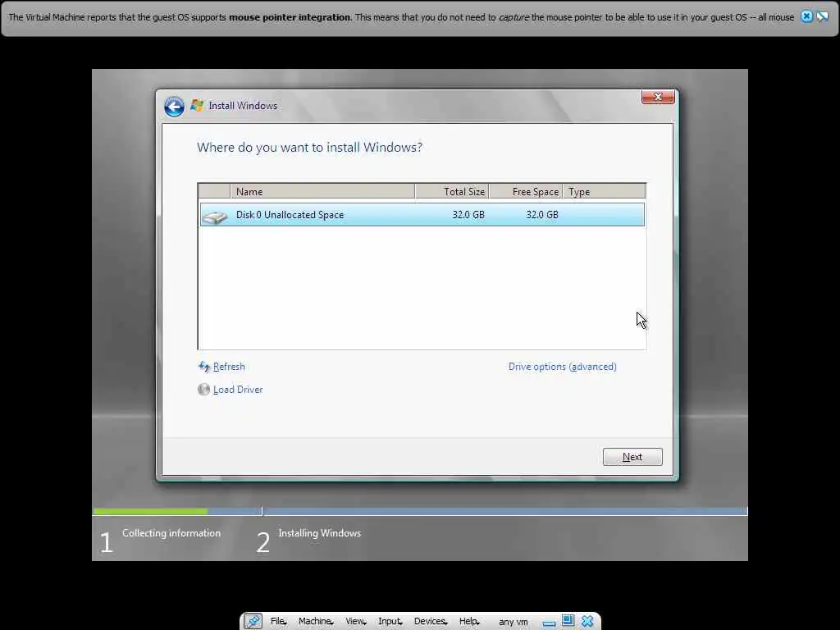Click the Windows flag icon beside Install Windows
Viewport: 840px width, 630px height.
click(197, 106)
